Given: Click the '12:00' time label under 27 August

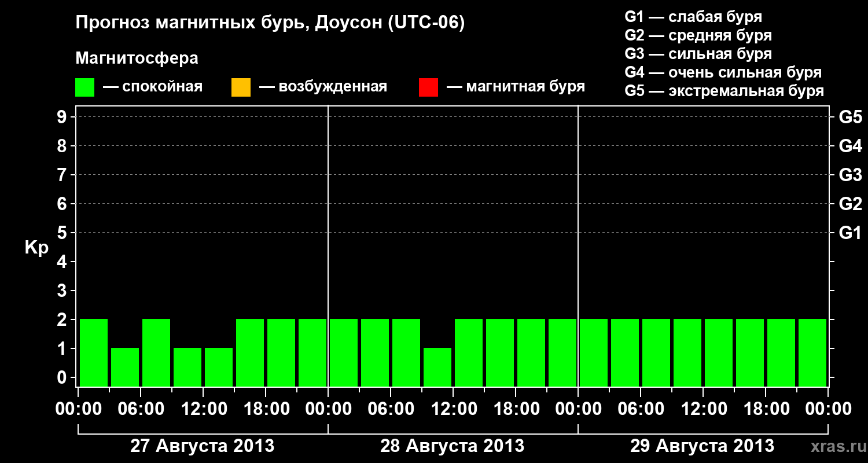Looking at the screenshot, I should 203,409.
